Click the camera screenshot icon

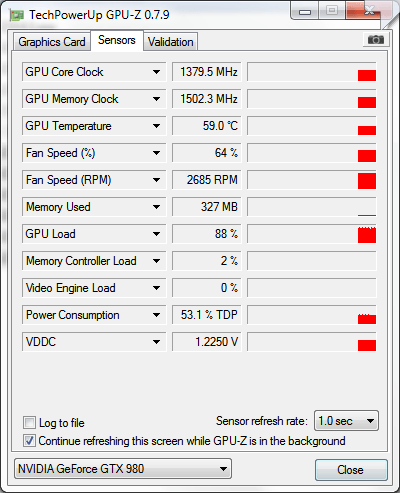click(375, 40)
